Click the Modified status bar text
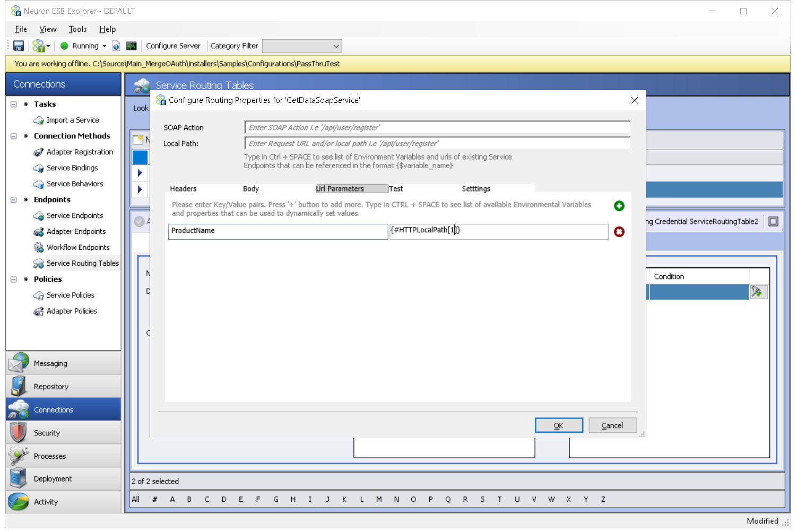This screenshot has width=797, height=532. click(763, 521)
